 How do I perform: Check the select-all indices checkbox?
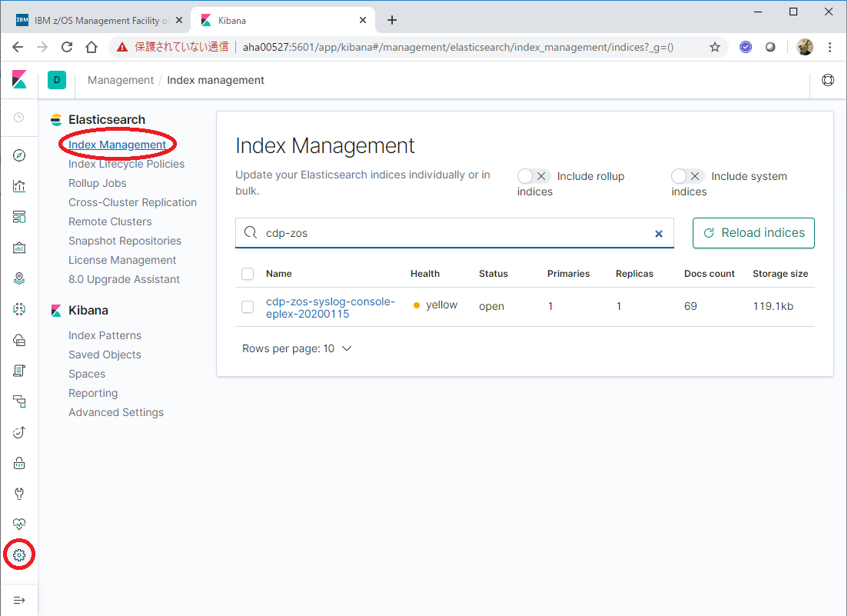coord(248,274)
